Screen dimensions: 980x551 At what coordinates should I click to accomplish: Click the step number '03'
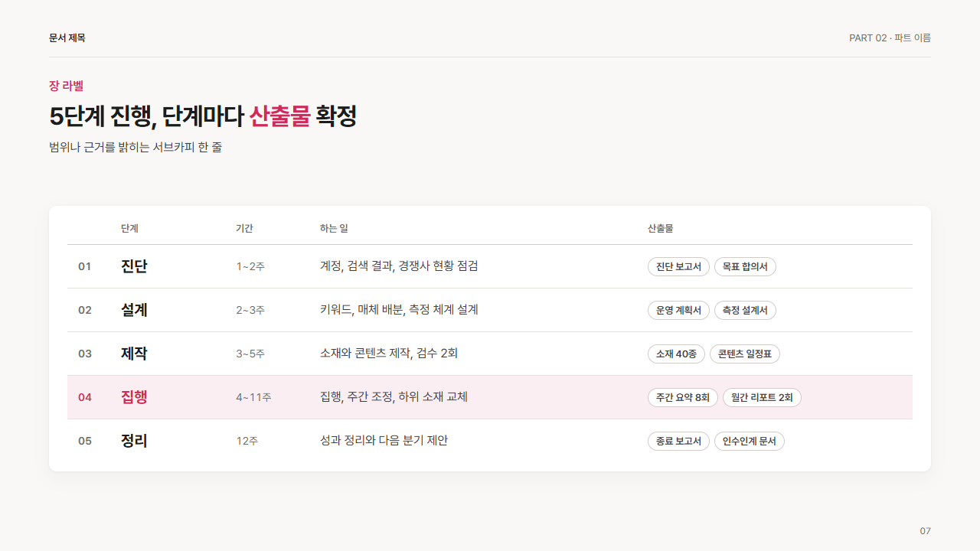[85, 354]
